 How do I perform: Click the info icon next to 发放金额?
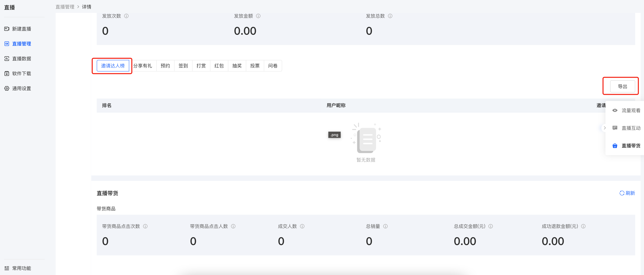click(258, 16)
